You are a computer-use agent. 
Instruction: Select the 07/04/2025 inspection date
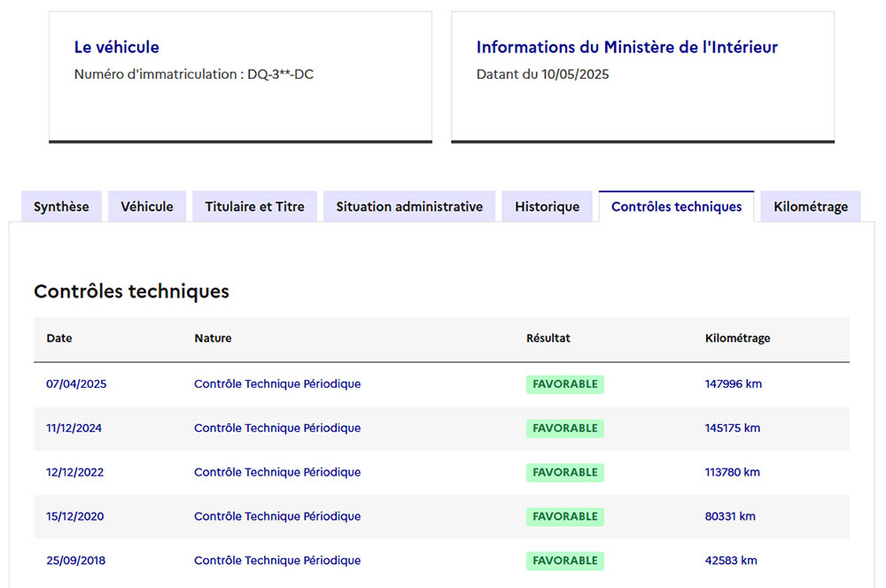coord(76,384)
